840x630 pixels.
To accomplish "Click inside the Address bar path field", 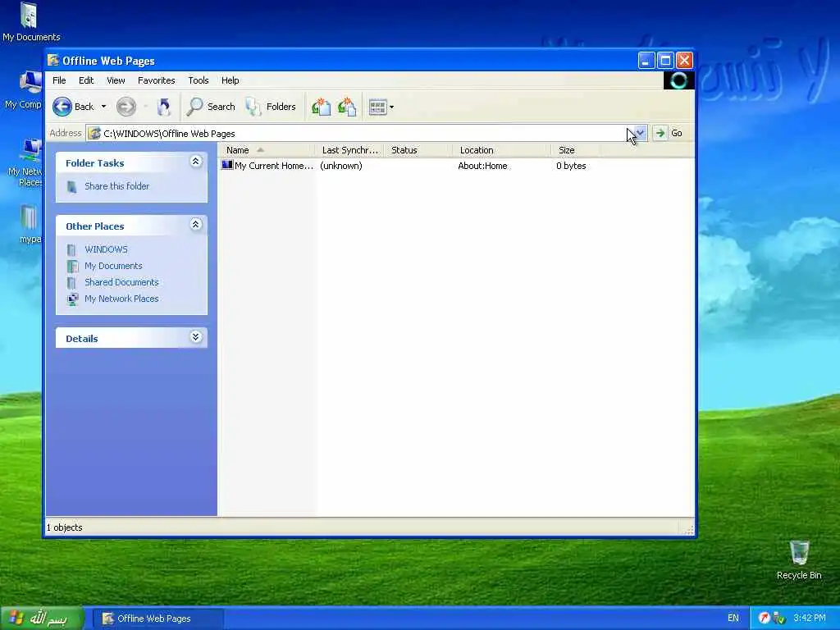I will click(x=359, y=134).
